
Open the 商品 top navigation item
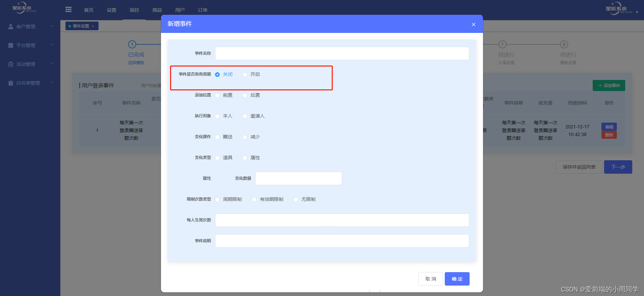click(157, 10)
